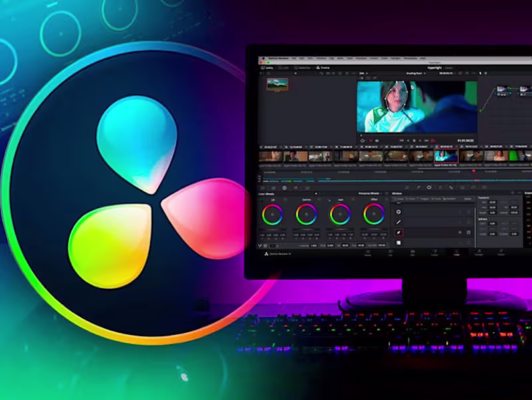
Task: Switch to the Deliver page tab
Action: (x=501, y=253)
